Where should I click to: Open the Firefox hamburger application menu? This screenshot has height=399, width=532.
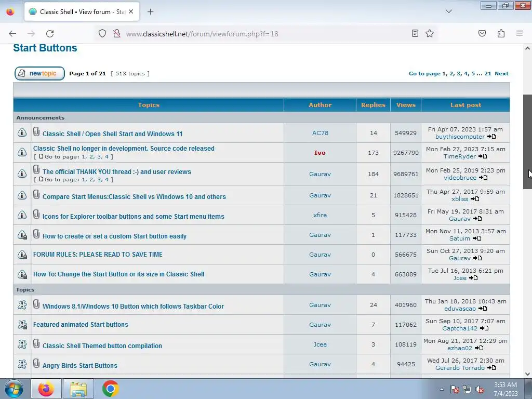[x=520, y=33]
